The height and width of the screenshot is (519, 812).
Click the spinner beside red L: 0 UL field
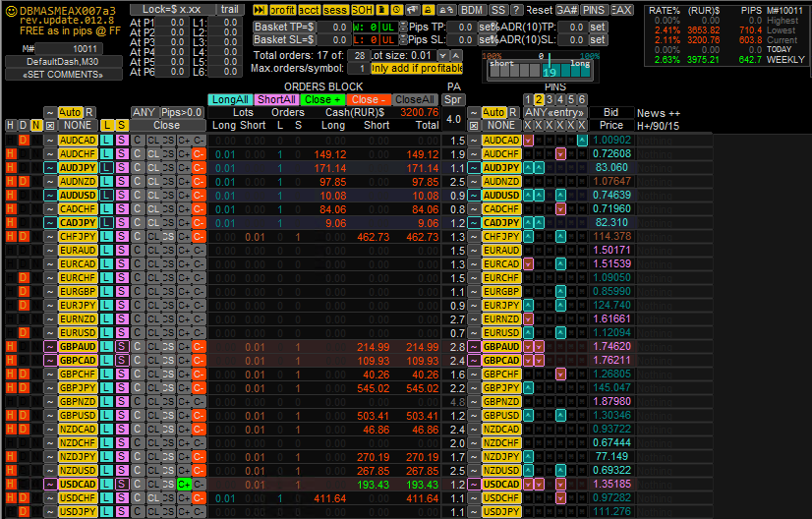point(403,40)
